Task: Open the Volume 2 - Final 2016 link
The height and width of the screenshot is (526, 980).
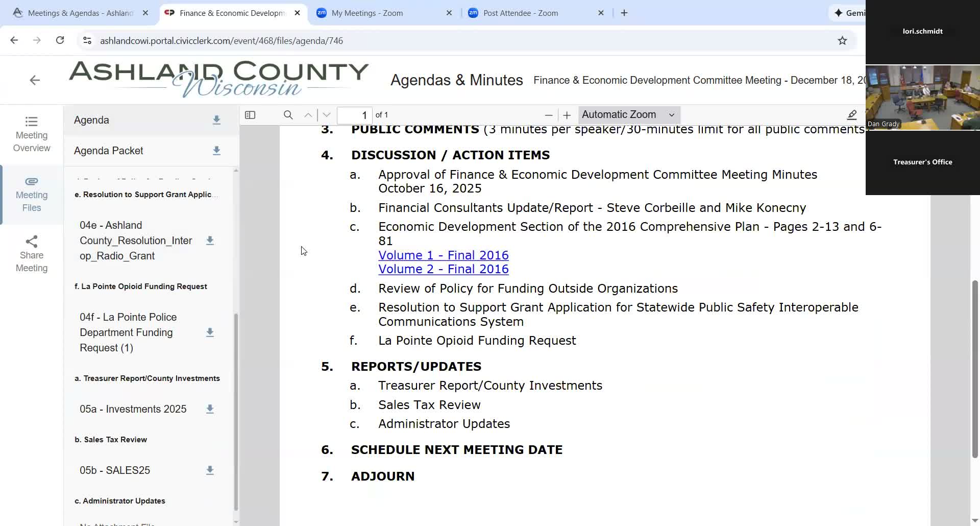Action: point(443,269)
